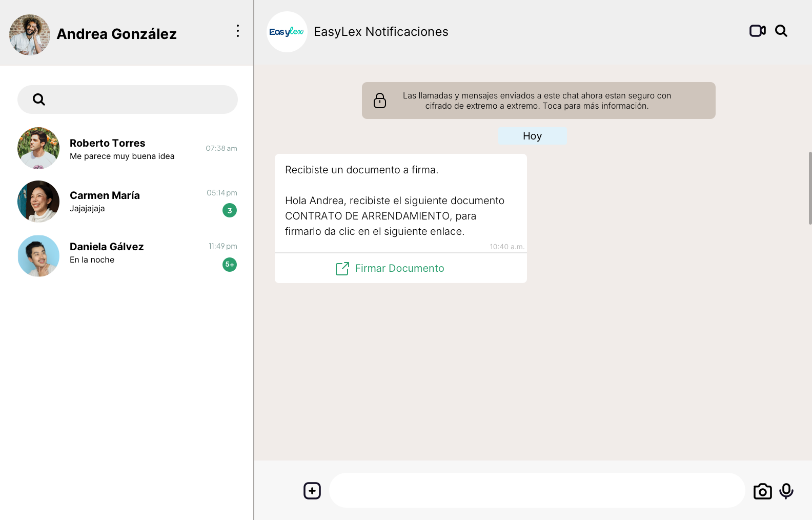Open EasyLex Notificaciones logo avatar
This screenshot has height=520, width=812.
(x=287, y=32)
